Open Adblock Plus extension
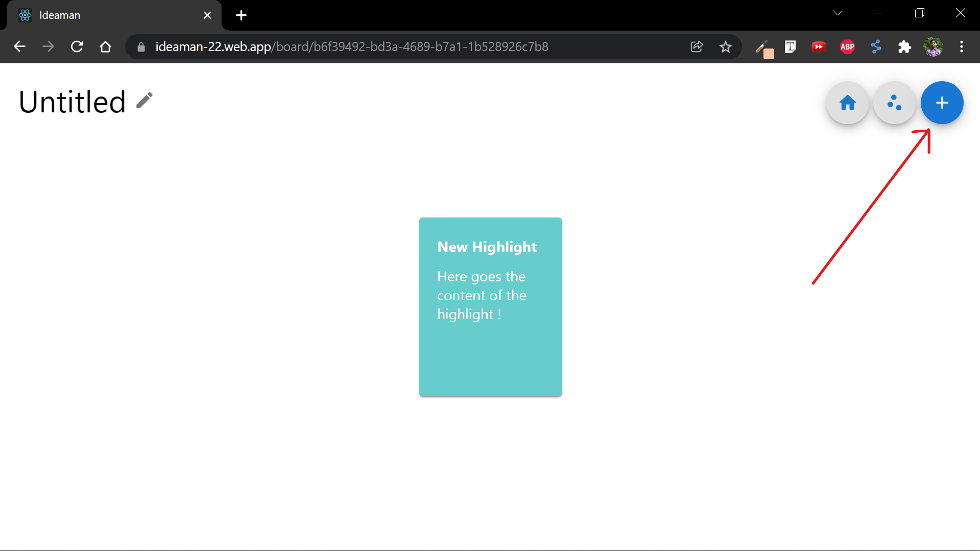The image size is (980, 551). coord(847,46)
